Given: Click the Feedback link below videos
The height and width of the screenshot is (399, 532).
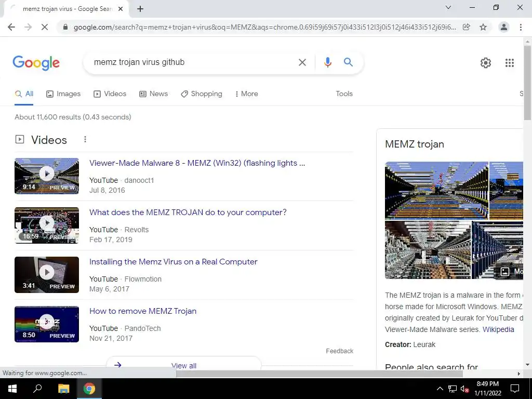Looking at the screenshot, I should (x=340, y=351).
